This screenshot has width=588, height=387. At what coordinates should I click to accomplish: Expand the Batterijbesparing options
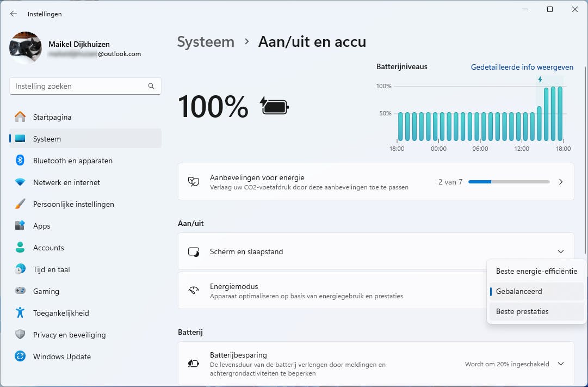[x=561, y=364]
